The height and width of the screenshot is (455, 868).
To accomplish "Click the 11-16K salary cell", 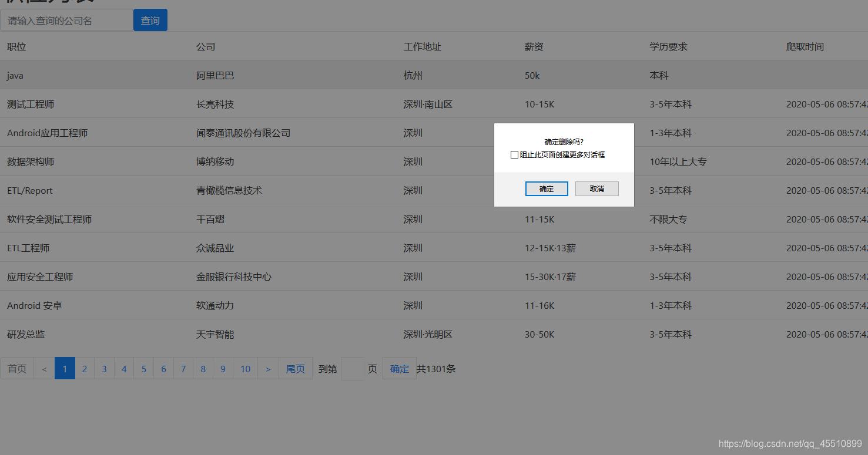I will 539,305.
